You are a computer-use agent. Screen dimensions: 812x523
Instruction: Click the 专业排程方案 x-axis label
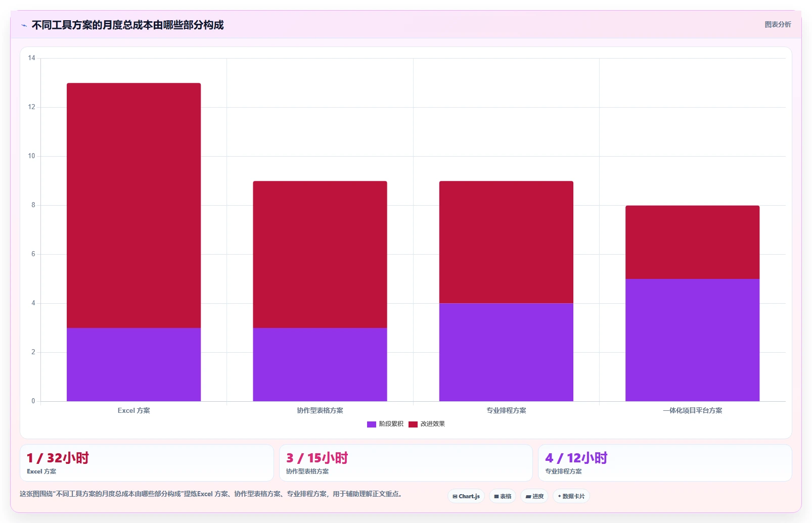click(506, 410)
